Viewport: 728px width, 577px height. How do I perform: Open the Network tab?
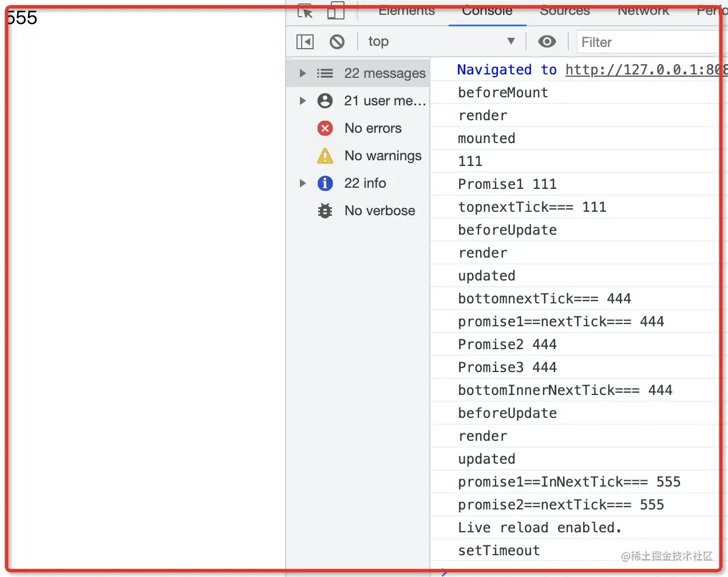point(643,11)
